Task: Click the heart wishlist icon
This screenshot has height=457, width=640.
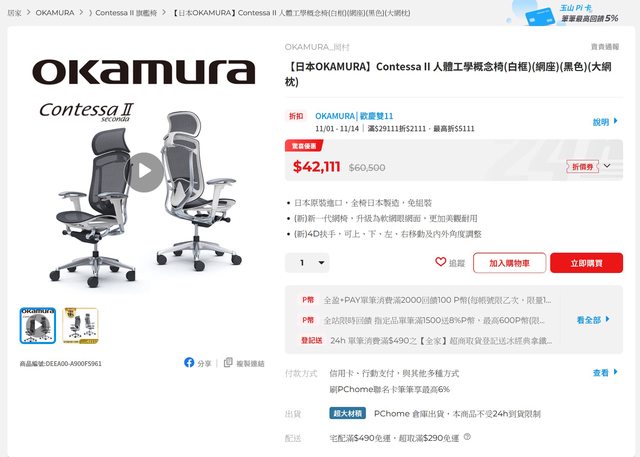Action: coord(440,262)
